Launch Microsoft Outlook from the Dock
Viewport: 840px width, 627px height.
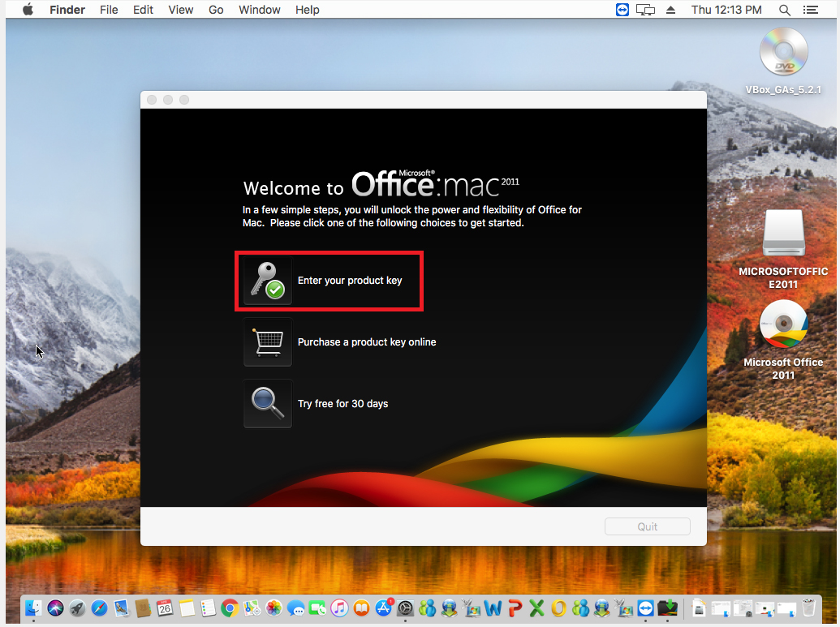pos(558,608)
